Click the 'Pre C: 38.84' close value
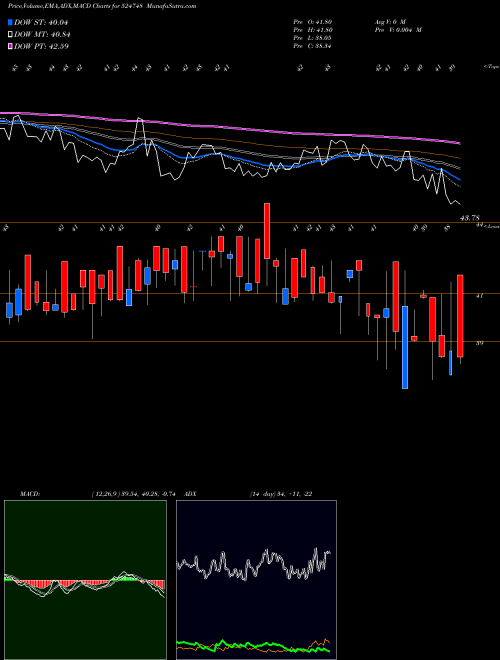This screenshot has width=500, height=660. (x=313, y=46)
